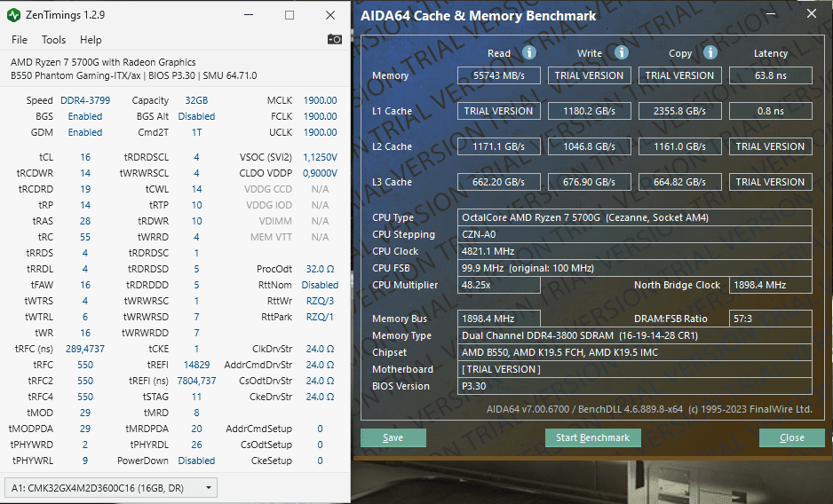Select the L2 Cache Copy value 1161.0 GB/s
This screenshot has width=833, height=504.
[x=679, y=146]
